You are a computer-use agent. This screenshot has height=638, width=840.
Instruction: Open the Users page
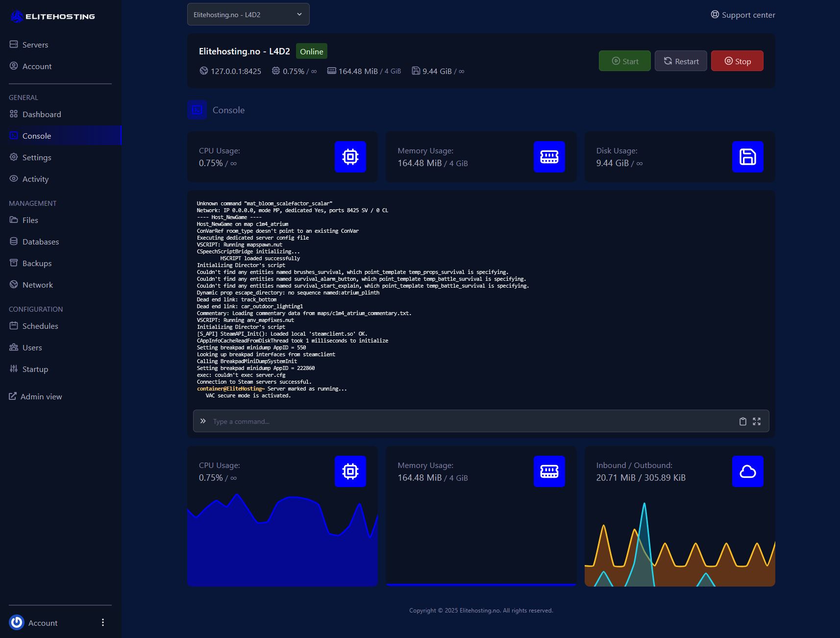(x=32, y=347)
